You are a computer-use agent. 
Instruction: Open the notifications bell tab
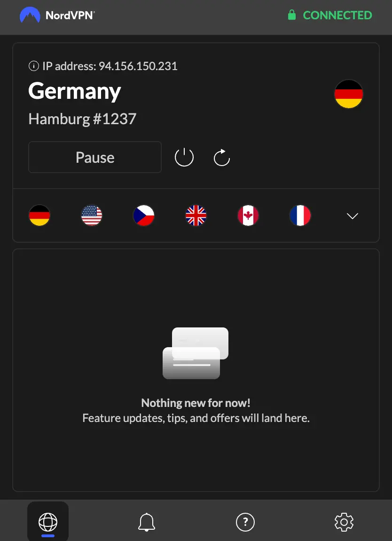tap(147, 522)
